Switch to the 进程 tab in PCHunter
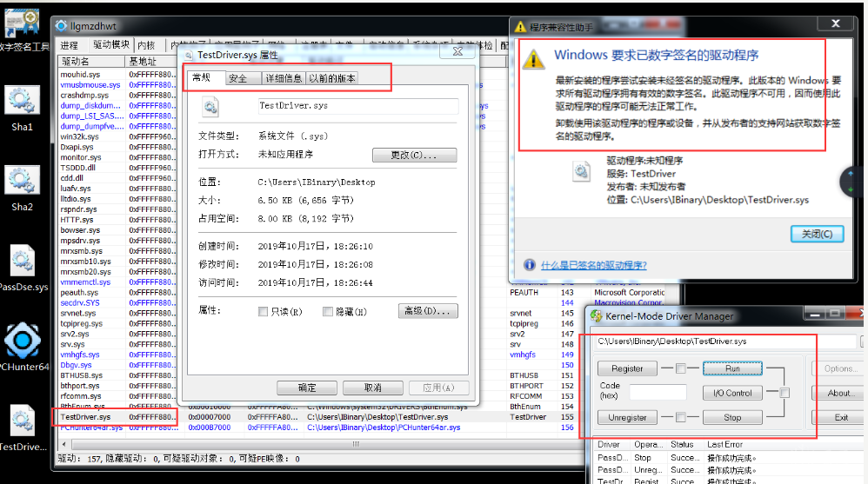Screen dimensions: 868x484 click(x=70, y=45)
